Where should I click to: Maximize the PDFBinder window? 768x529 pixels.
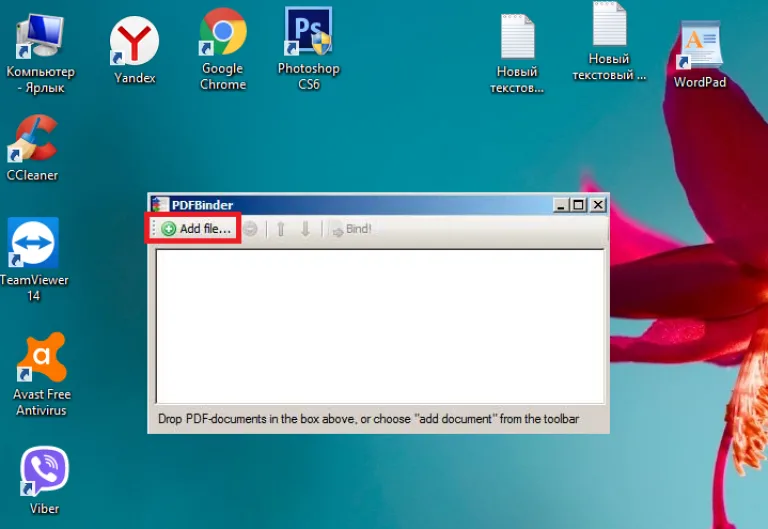click(578, 205)
